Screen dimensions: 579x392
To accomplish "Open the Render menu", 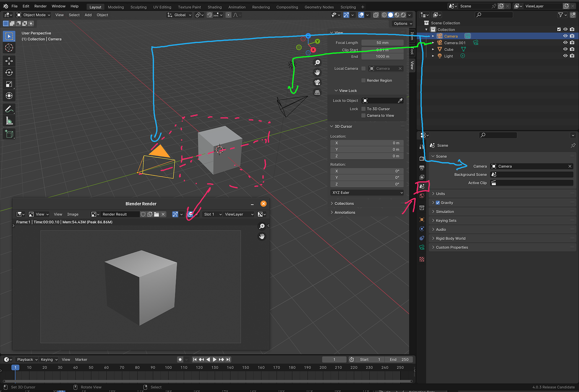I will (x=40, y=6).
